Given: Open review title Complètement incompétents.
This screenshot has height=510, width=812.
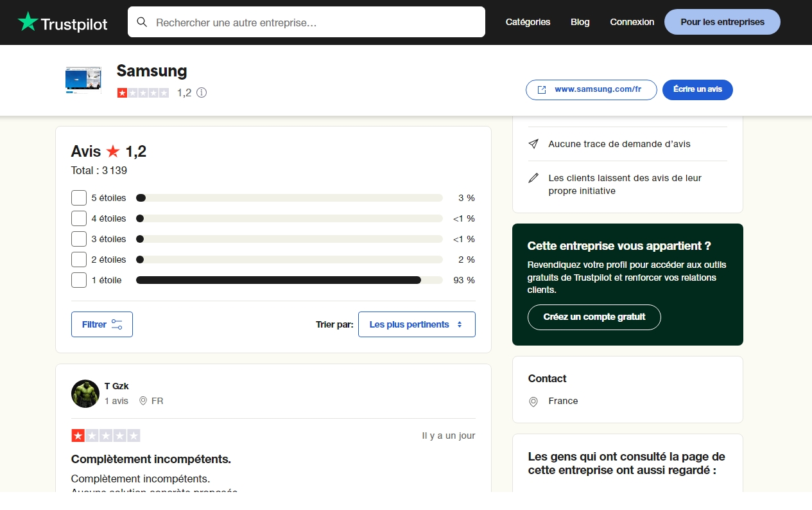Looking at the screenshot, I should tap(151, 459).
